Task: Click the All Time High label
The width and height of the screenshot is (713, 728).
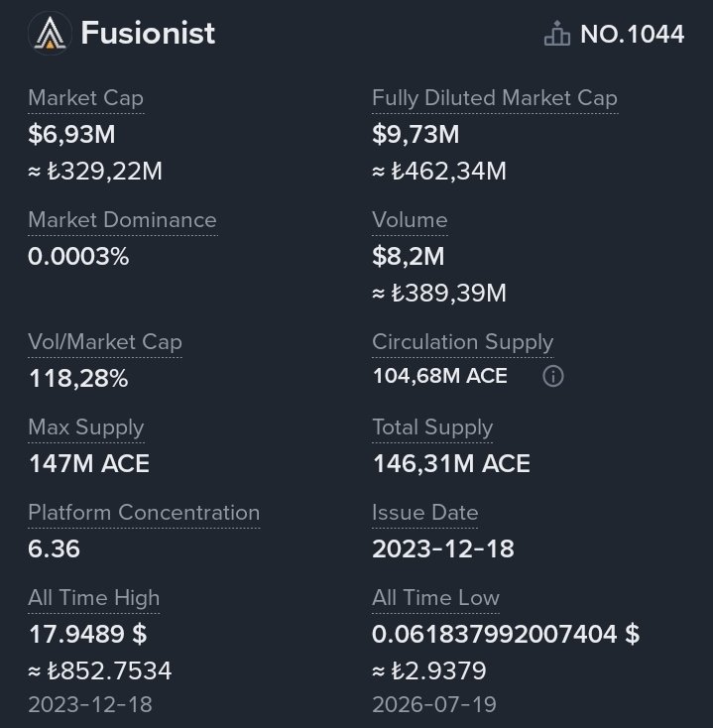Action: [x=94, y=598]
